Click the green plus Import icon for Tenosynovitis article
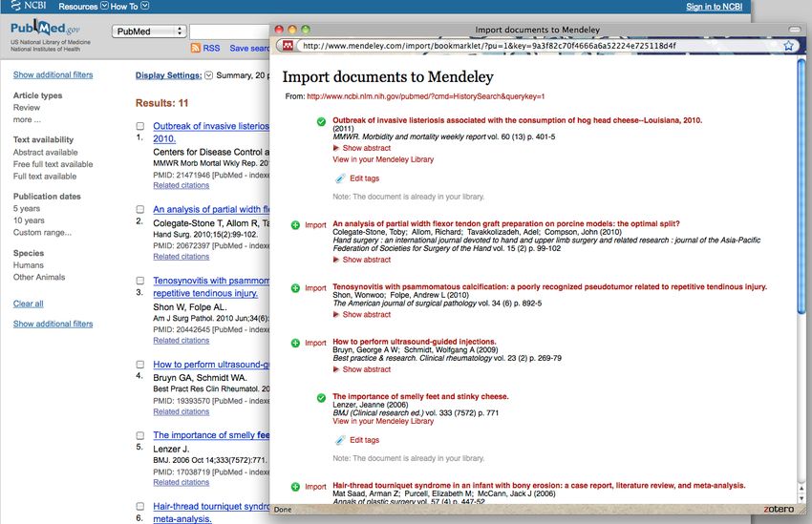This screenshot has width=812, height=524. click(295, 288)
